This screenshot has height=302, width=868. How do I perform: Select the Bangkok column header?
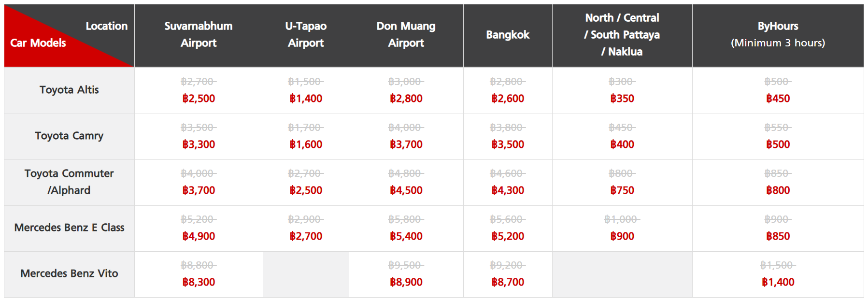click(508, 35)
